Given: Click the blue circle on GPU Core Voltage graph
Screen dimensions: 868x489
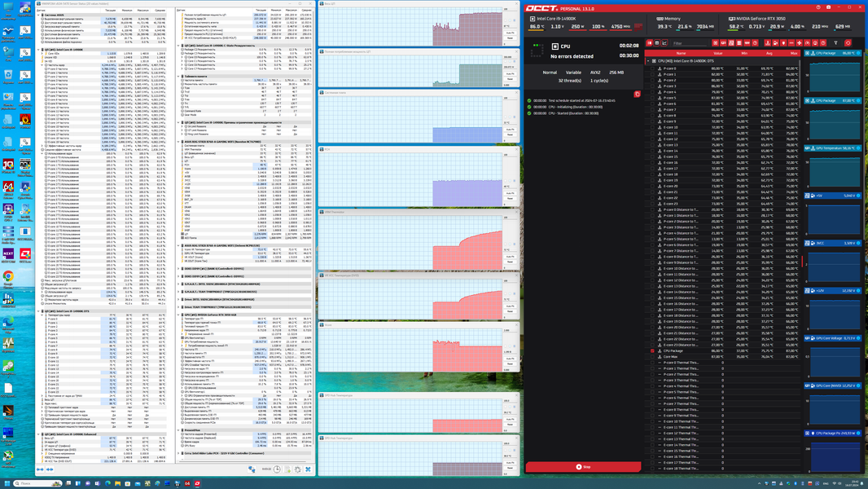Looking at the screenshot, I should coord(858,337).
